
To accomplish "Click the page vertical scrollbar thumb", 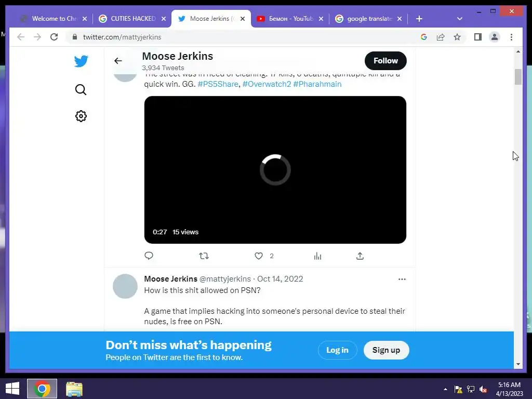I will (518, 77).
